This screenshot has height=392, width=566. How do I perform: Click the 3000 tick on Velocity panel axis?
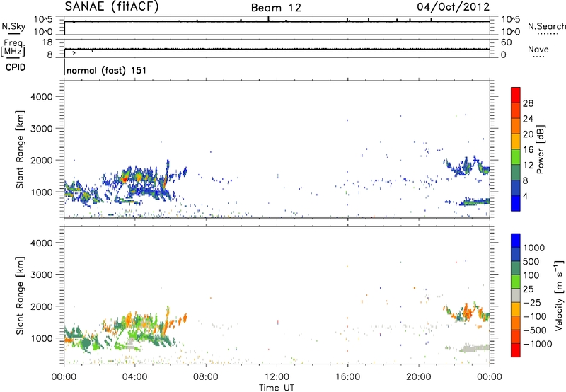[41, 275]
